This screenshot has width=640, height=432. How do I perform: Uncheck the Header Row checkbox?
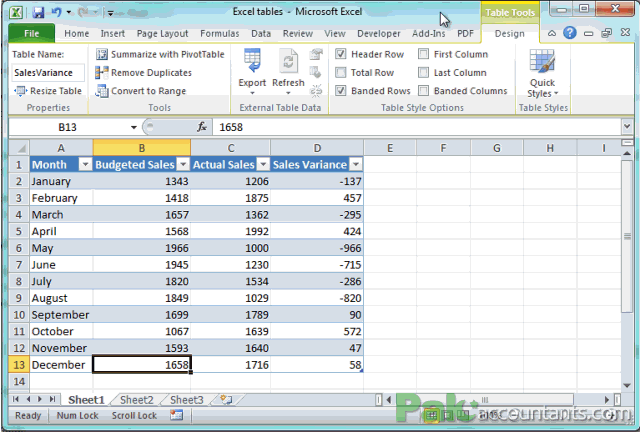340,54
